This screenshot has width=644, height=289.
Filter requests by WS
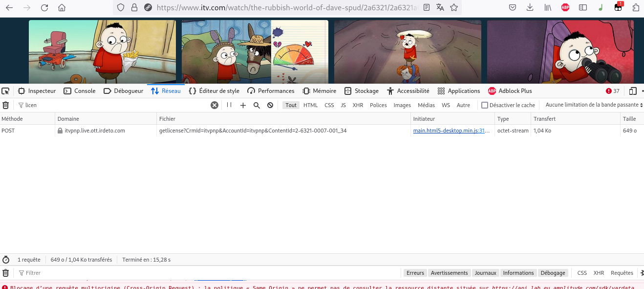tap(446, 105)
